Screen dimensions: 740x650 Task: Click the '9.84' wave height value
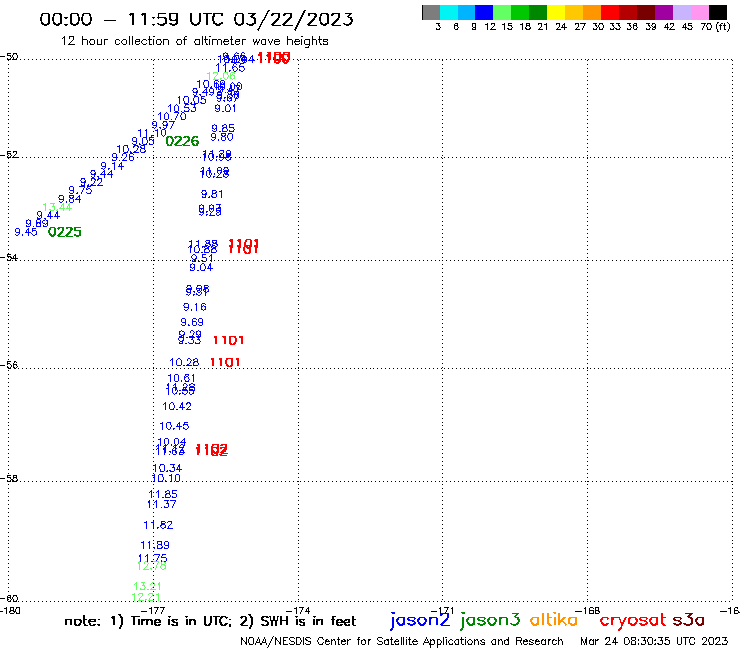[70, 199]
